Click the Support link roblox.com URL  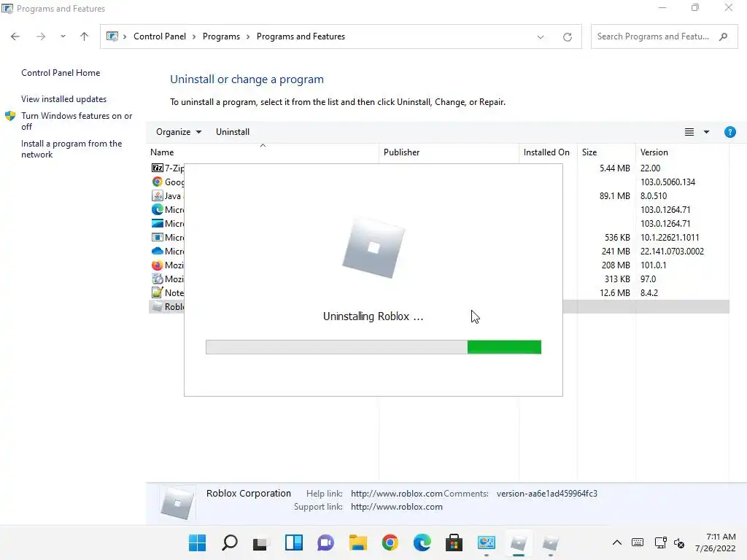[397, 507]
